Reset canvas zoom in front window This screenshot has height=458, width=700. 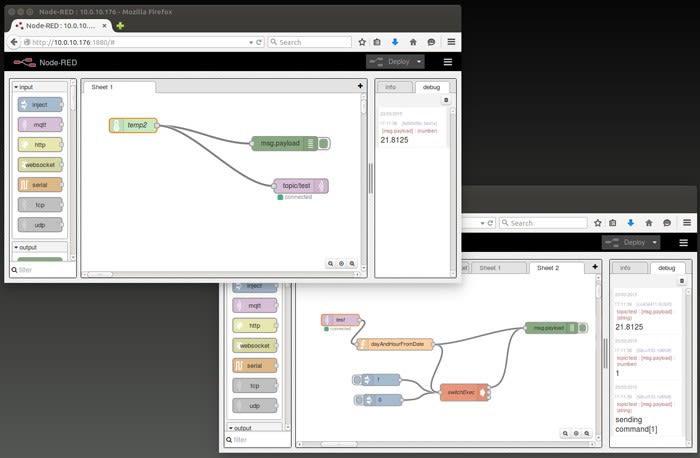pos(342,263)
